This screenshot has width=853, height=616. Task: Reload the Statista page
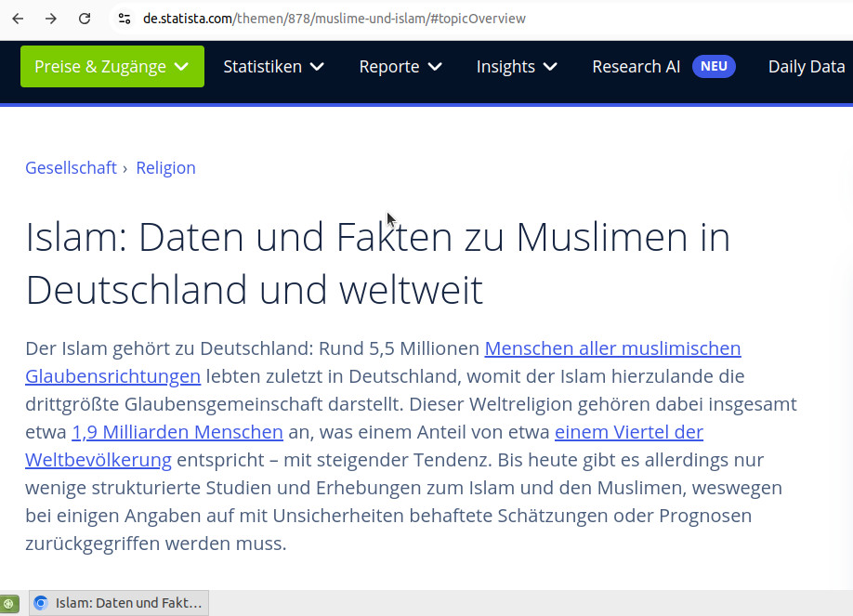tap(85, 19)
